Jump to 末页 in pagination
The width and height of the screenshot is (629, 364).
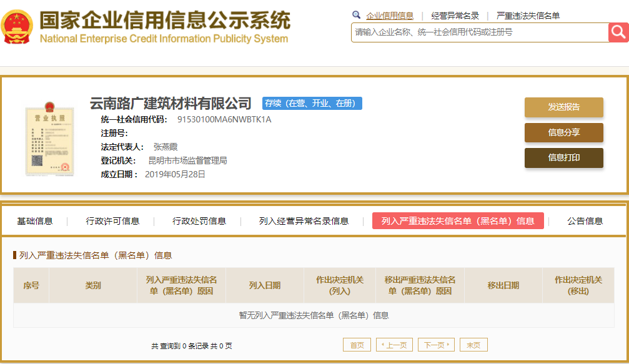click(x=473, y=345)
